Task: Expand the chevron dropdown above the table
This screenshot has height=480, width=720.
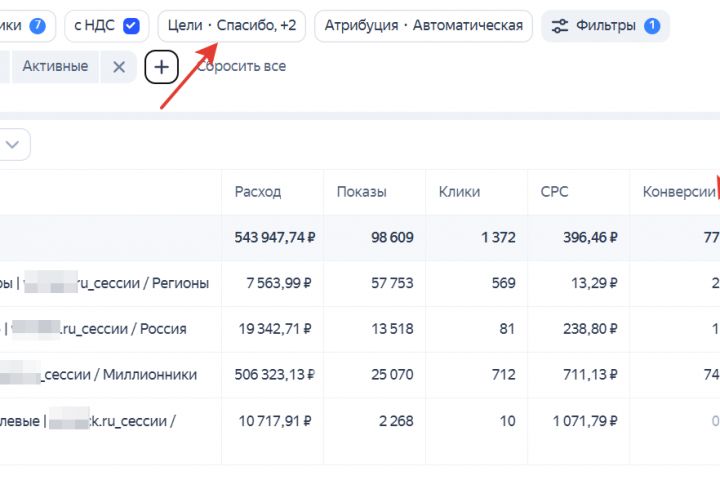Action: (13, 145)
